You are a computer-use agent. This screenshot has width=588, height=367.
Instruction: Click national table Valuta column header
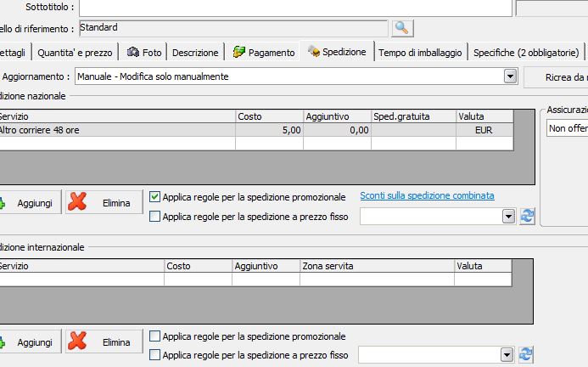(x=484, y=116)
